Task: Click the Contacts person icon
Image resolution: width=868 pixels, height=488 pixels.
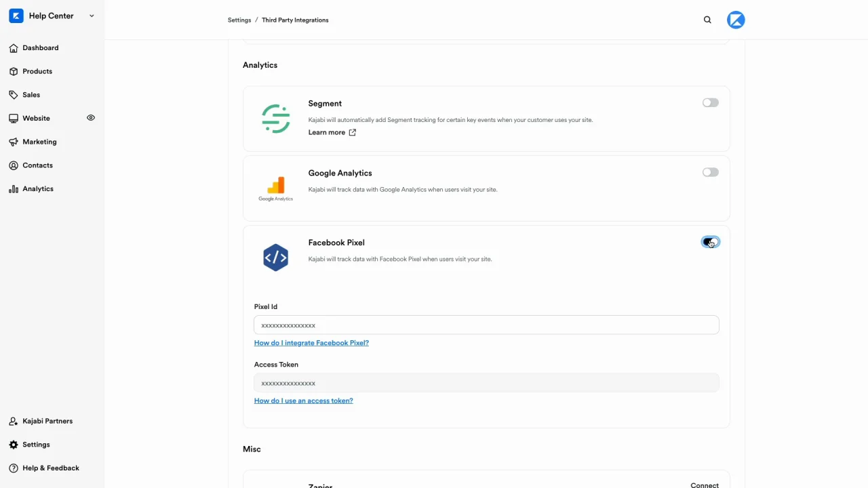Action: click(x=14, y=165)
